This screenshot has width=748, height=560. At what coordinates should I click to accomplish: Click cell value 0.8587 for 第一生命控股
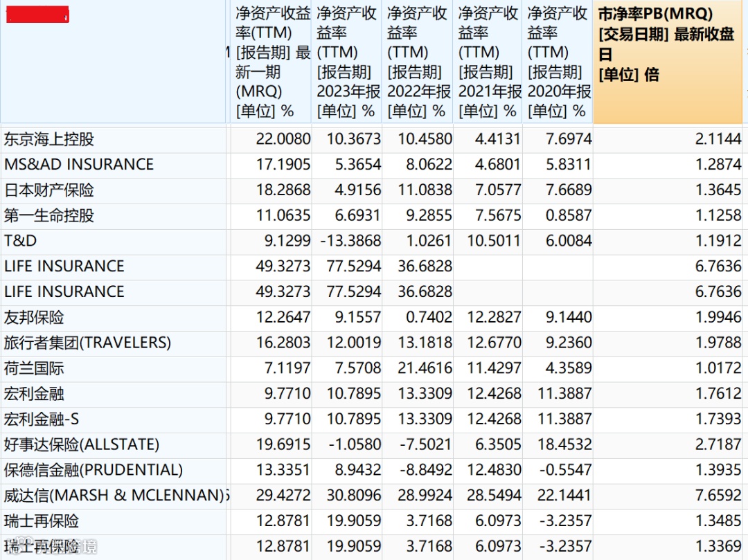569,215
